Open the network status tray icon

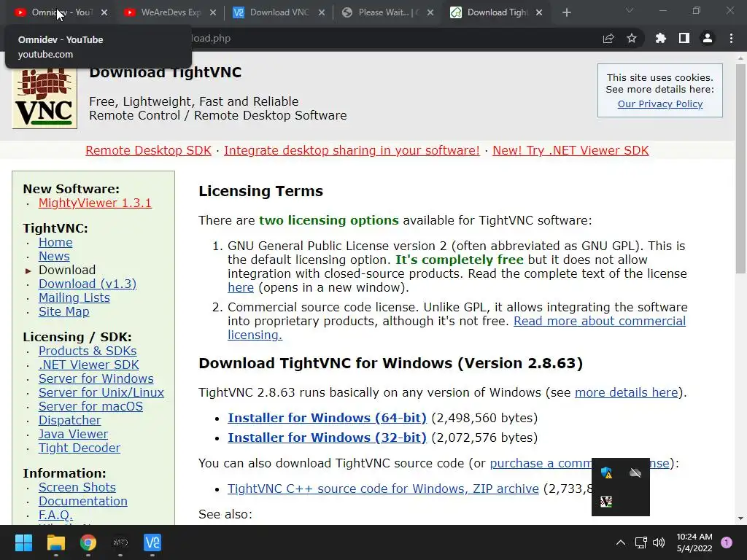click(640, 542)
